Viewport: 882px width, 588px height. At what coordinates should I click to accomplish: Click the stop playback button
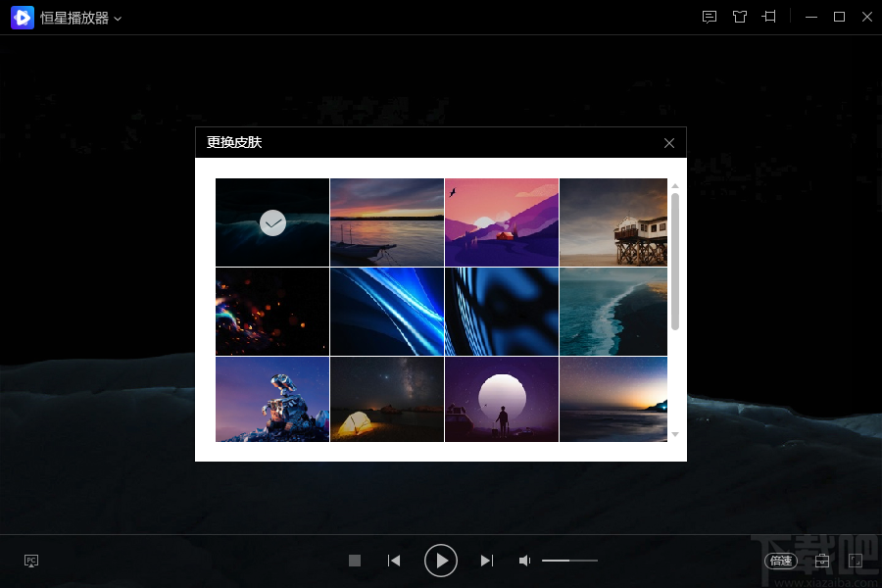tap(355, 561)
